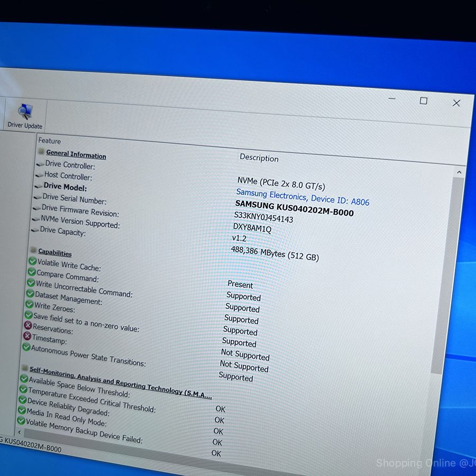Click the vertical scrollbar thumb
Image resolution: width=476 pixels, height=476 pixels.
446,274
